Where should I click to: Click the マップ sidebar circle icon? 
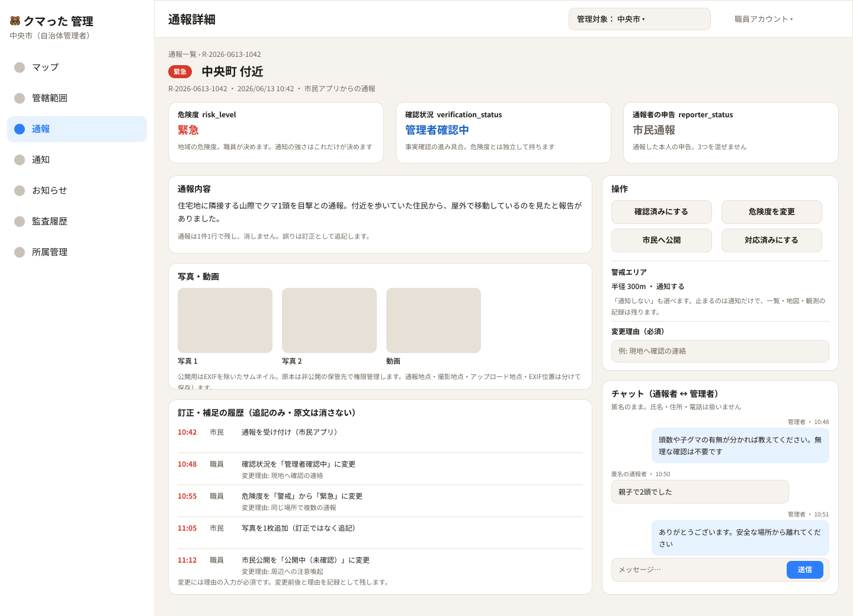point(20,68)
